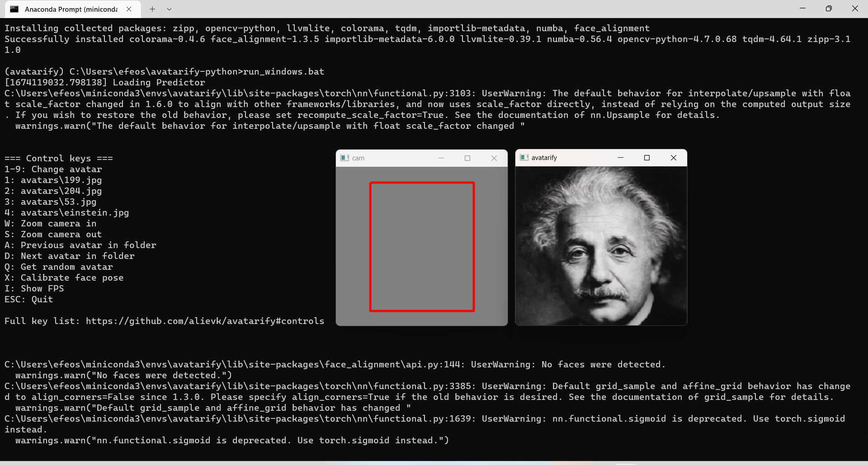Open a new terminal tab
Screen dimensions: 868x465
click(x=152, y=9)
